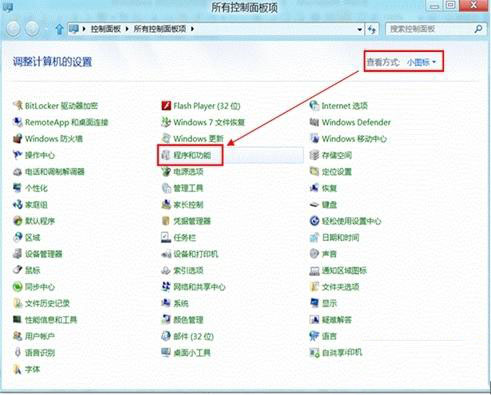
Task: Click the Windows Defender icon
Action: pyautogui.click(x=314, y=122)
